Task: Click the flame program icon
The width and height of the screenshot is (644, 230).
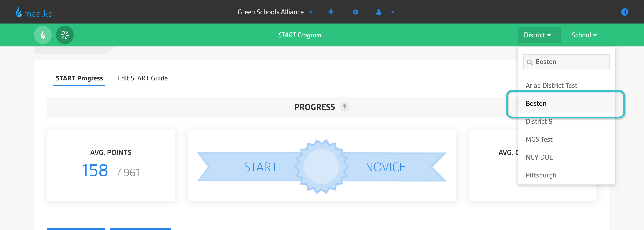Action: 43,35
